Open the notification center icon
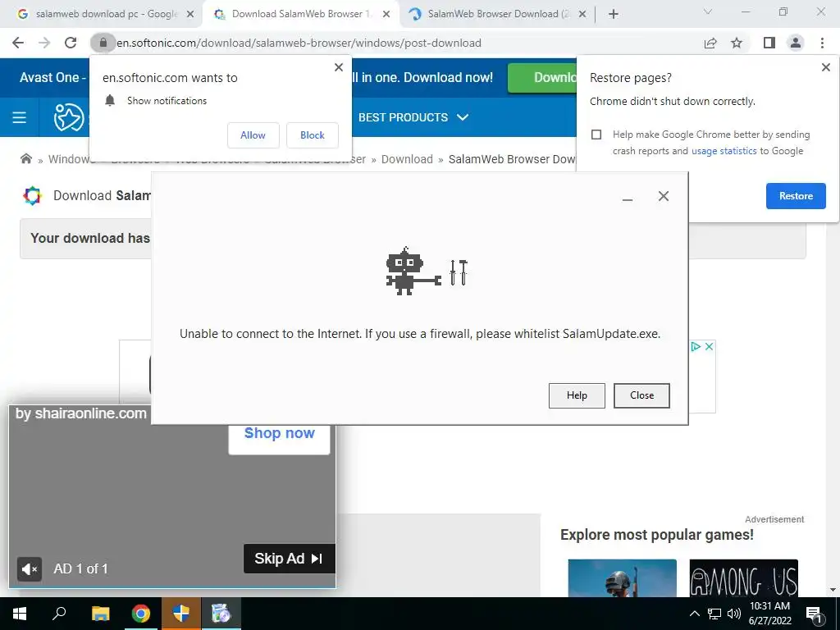Image resolution: width=840 pixels, height=630 pixels. pyautogui.click(x=814, y=614)
